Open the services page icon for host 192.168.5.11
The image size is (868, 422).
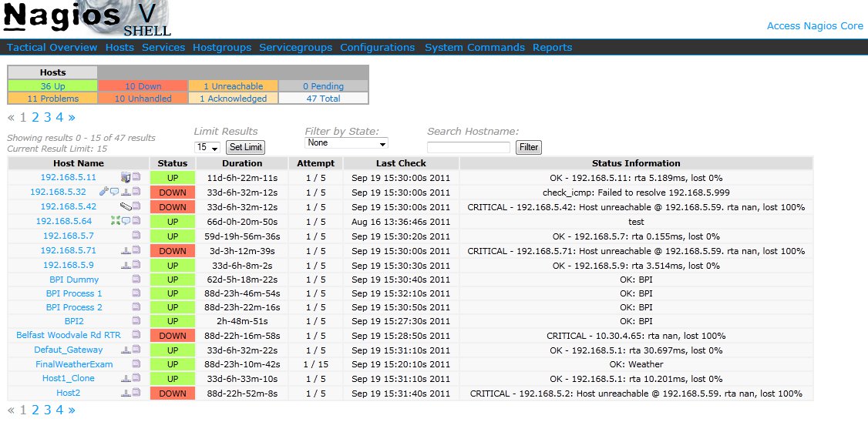click(x=136, y=178)
